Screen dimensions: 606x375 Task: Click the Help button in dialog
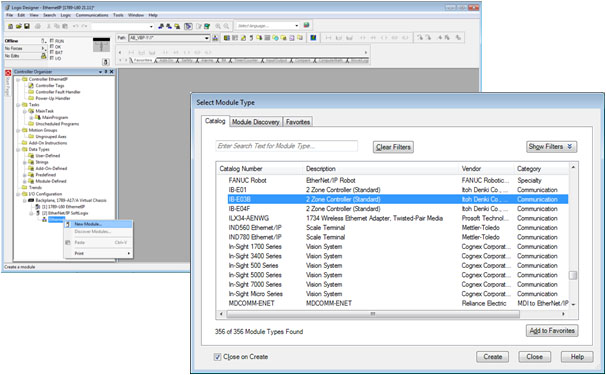click(577, 356)
